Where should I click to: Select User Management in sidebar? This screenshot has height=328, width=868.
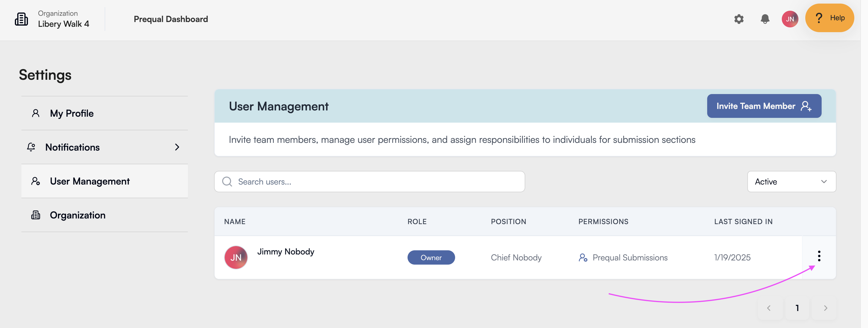pyautogui.click(x=104, y=181)
